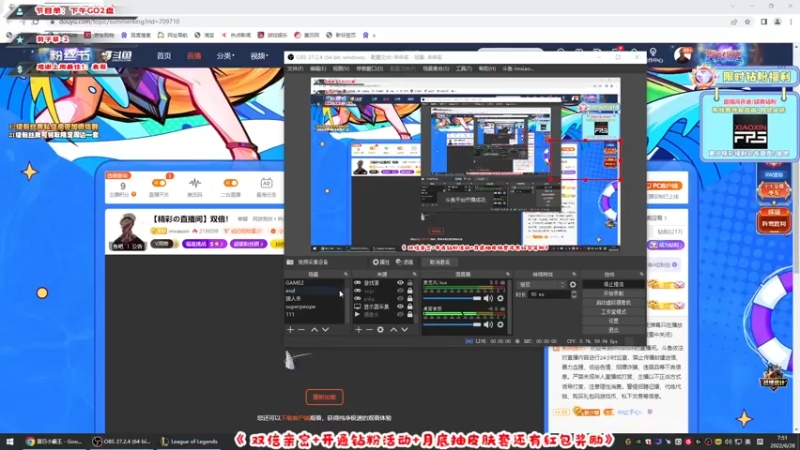Hide the 游戏源 source with its eye icon
This screenshot has height=450, width=800.
point(401,283)
